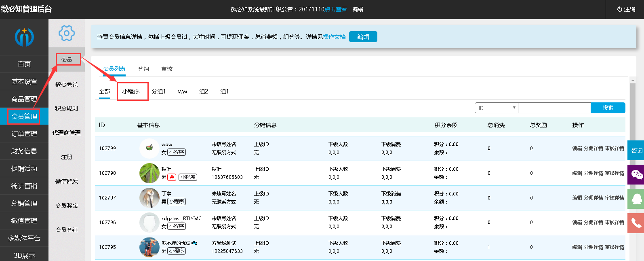The width and height of the screenshot is (644, 261).
Task: Click the 注销 logout power icon
Action: coord(619,9)
